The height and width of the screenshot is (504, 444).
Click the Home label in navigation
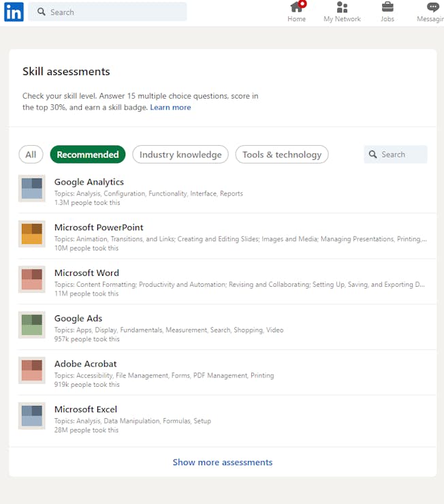296,19
